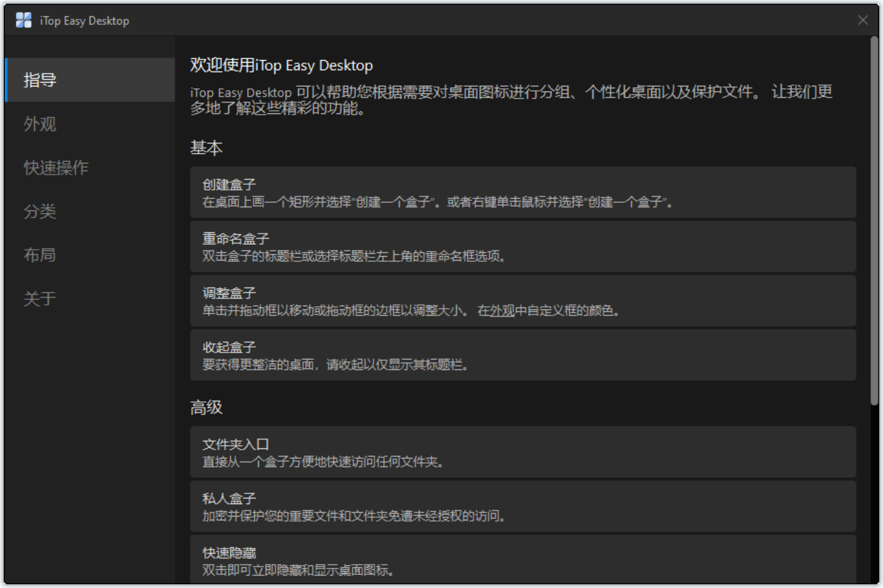Click the text '直接从一个盒子方便地快速访问任何文件夹。'
This screenshot has width=883, height=588.
323,462
